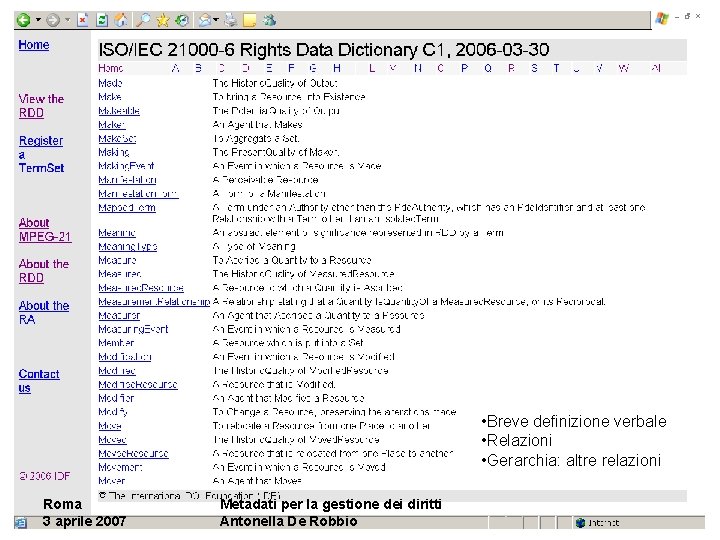The width and height of the screenshot is (720, 540).
Task: Open the MovedResource term link
Action: pos(133,453)
